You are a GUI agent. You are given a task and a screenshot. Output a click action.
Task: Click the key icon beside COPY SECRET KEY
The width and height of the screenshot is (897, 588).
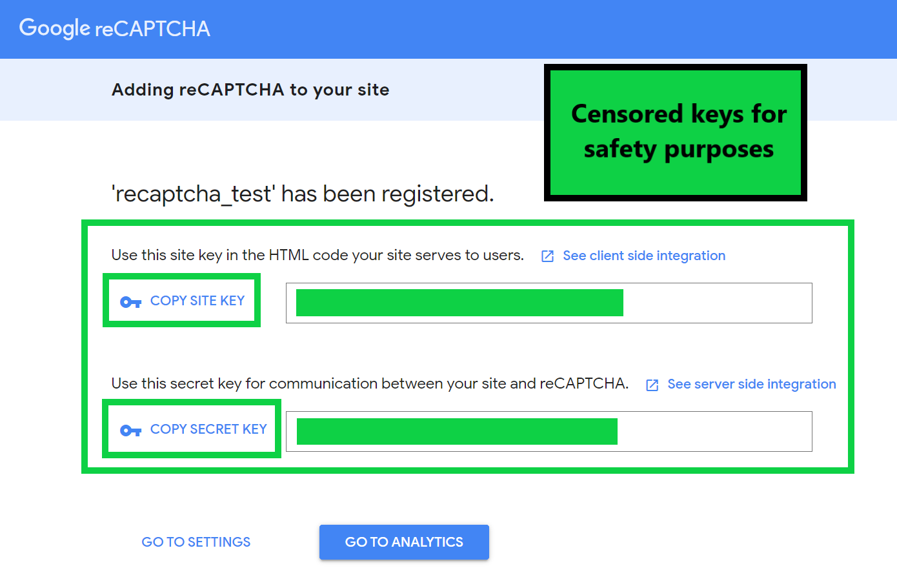(130, 431)
